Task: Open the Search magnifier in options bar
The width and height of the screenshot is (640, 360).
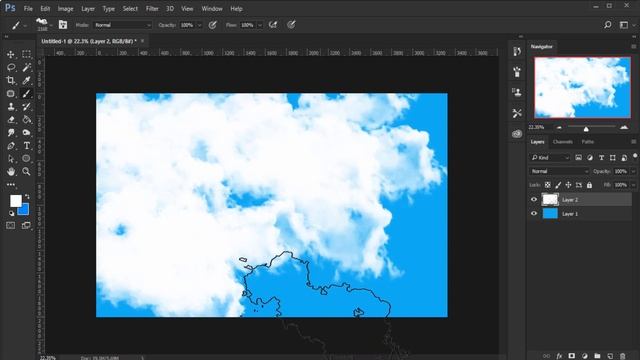Action: pyautogui.click(x=607, y=25)
